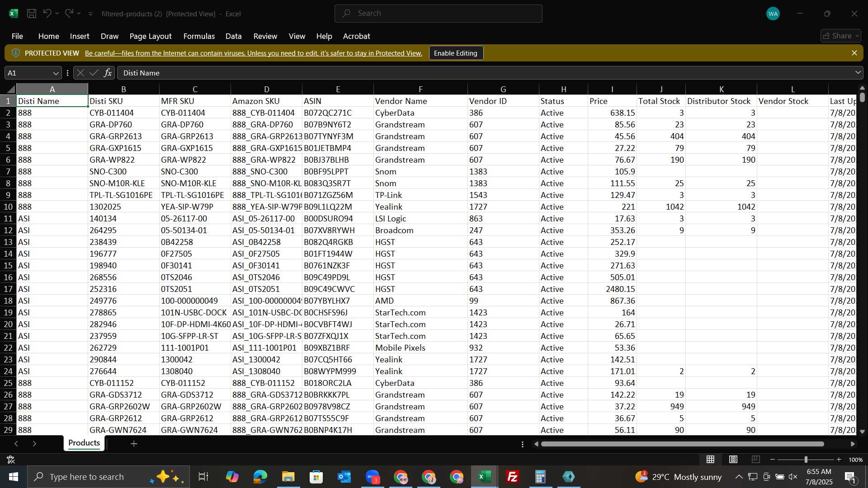
Task: Open Calculator from the taskbar
Action: point(541,477)
